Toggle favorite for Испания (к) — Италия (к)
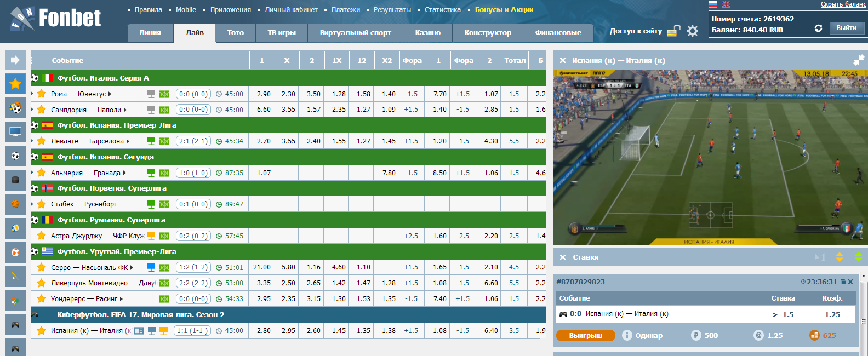Viewport: 868px width, 356px height. pyautogui.click(x=41, y=330)
